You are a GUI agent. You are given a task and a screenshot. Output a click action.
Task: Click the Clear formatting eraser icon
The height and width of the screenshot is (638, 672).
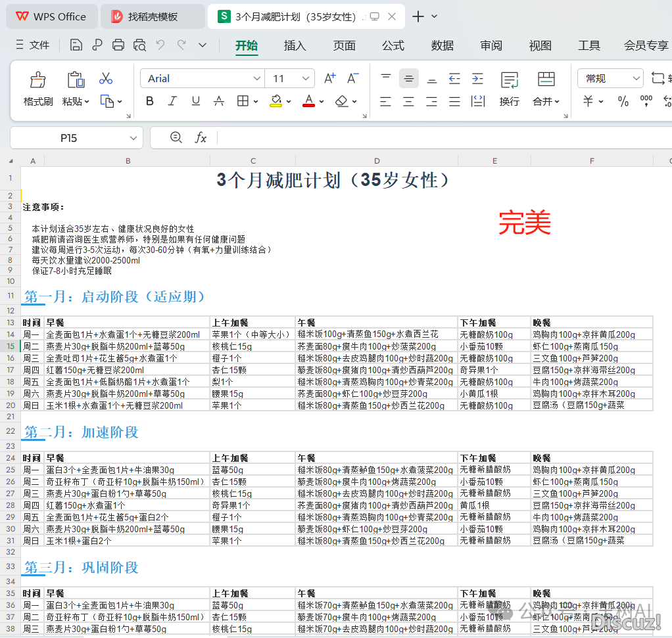tap(341, 101)
